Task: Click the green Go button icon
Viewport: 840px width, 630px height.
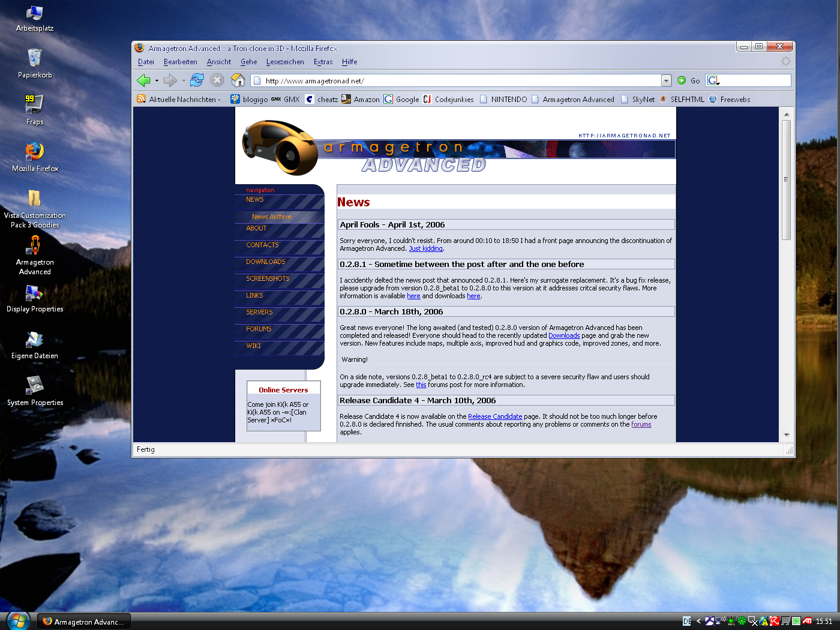Action: click(x=682, y=80)
